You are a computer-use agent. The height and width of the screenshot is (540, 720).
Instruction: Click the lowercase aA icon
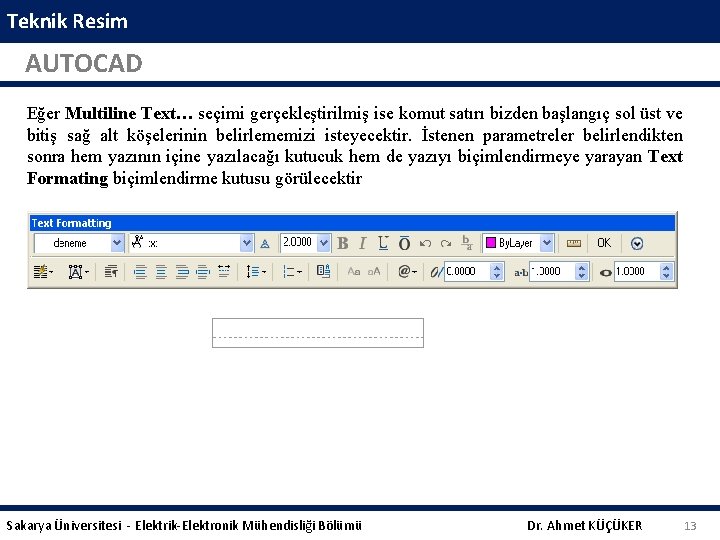coord(374,271)
